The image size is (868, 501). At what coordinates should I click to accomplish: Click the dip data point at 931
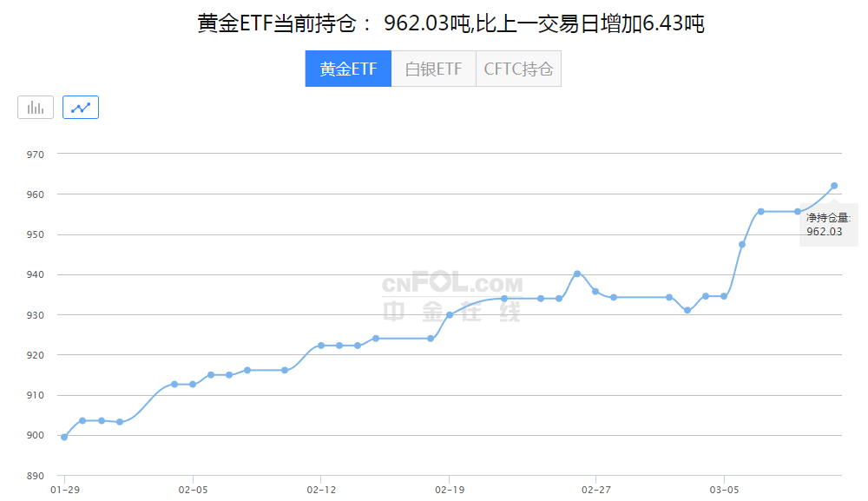pyautogui.click(x=687, y=308)
